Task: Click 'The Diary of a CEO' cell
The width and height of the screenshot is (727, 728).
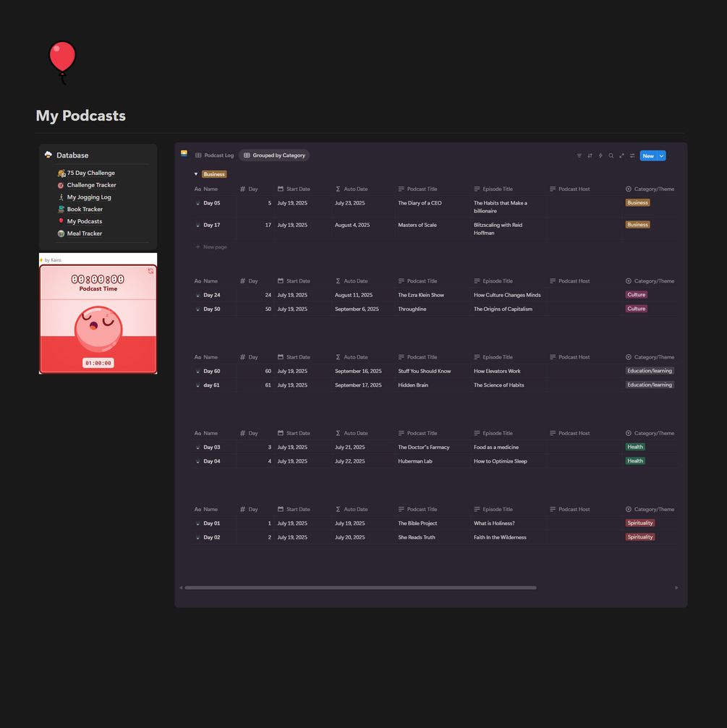Action: pos(420,203)
